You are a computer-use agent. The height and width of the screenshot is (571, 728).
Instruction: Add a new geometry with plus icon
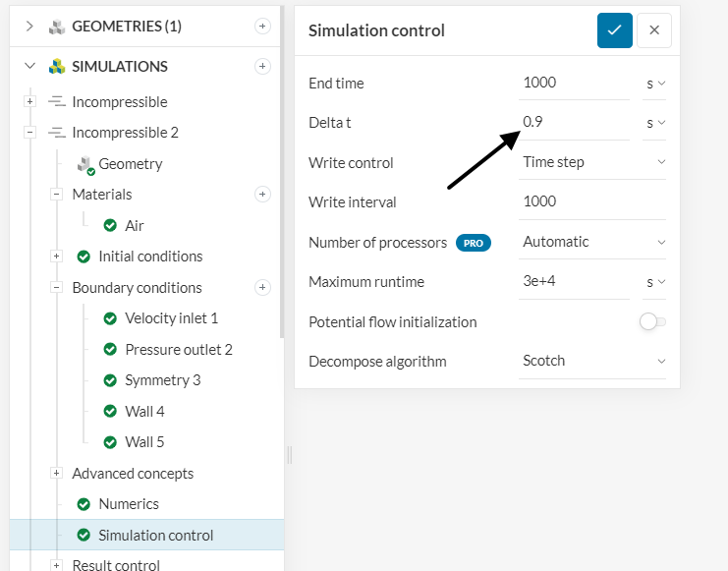(262, 27)
